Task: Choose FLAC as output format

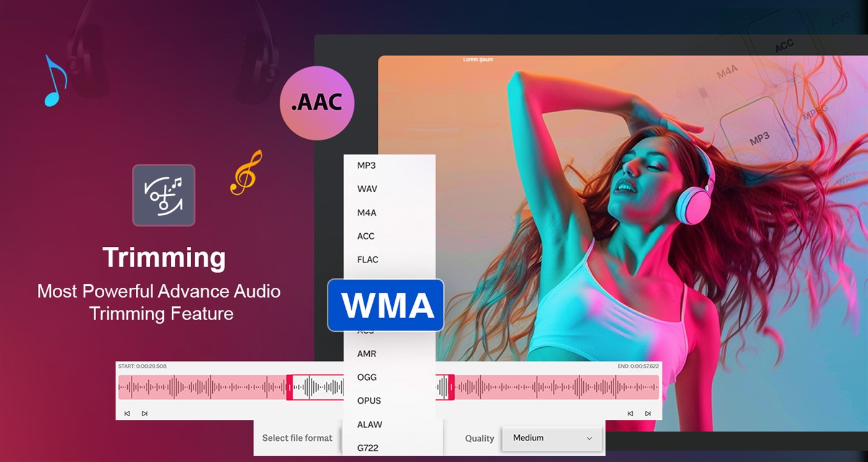Action: [369, 259]
